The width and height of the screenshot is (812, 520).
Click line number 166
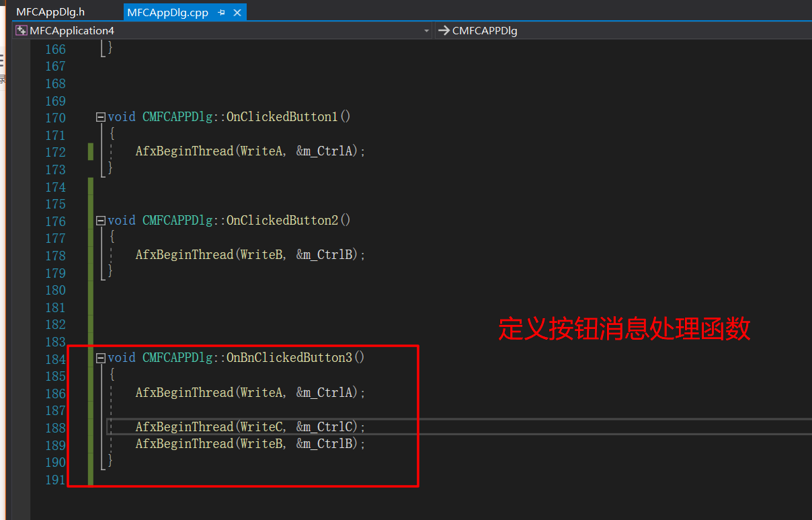click(x=55, y=49)
